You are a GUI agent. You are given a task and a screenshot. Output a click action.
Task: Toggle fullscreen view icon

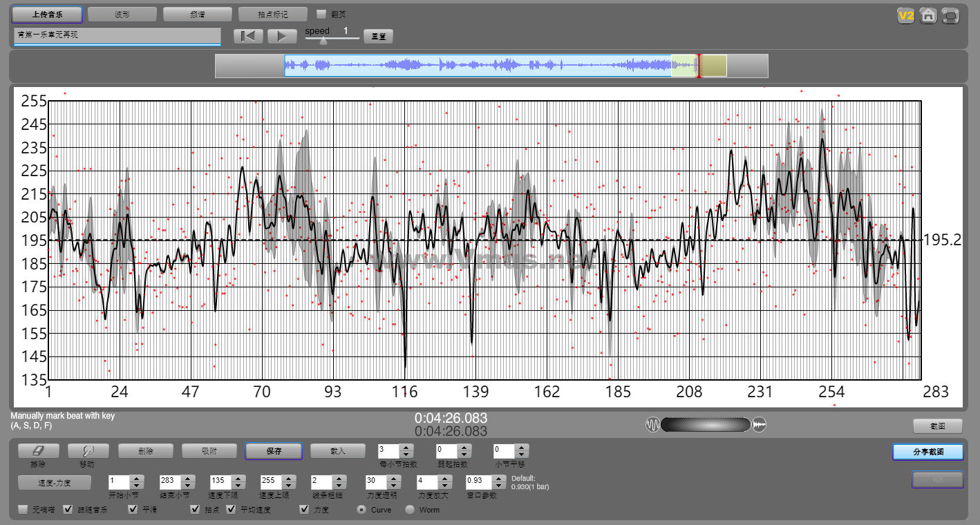click(951, 15)
